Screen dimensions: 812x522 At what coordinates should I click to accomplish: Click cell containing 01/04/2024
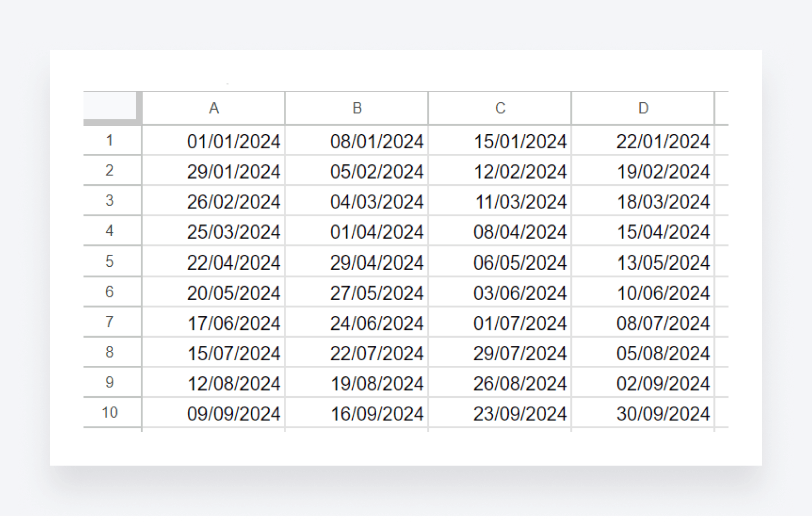pos(356,231)
